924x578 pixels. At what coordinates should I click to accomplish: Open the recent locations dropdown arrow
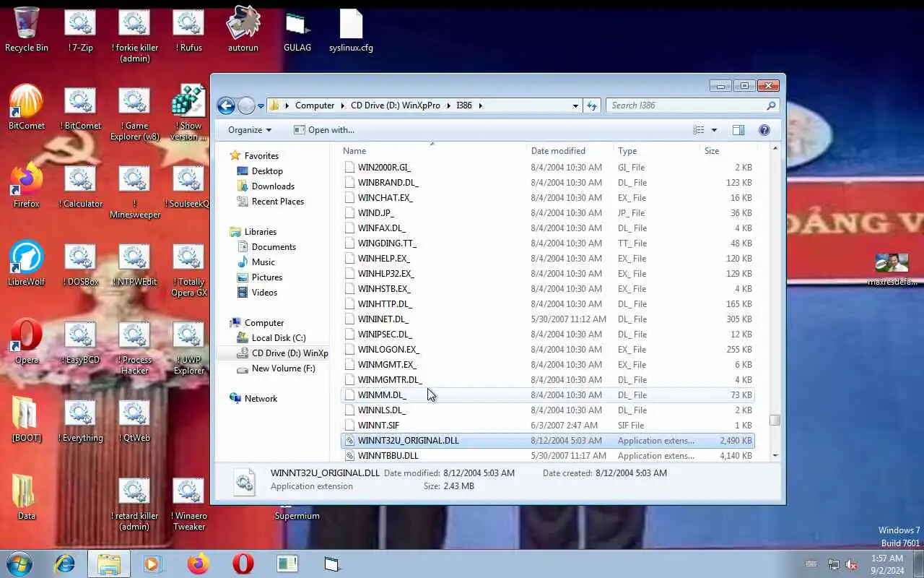(x=261, y=106)
